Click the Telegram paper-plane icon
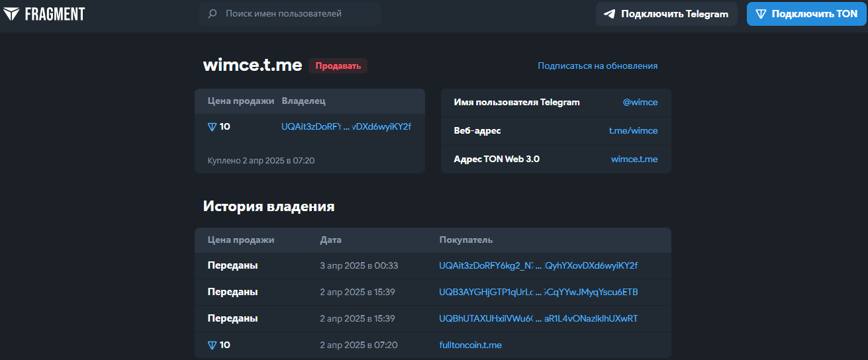 coord(610,14)
